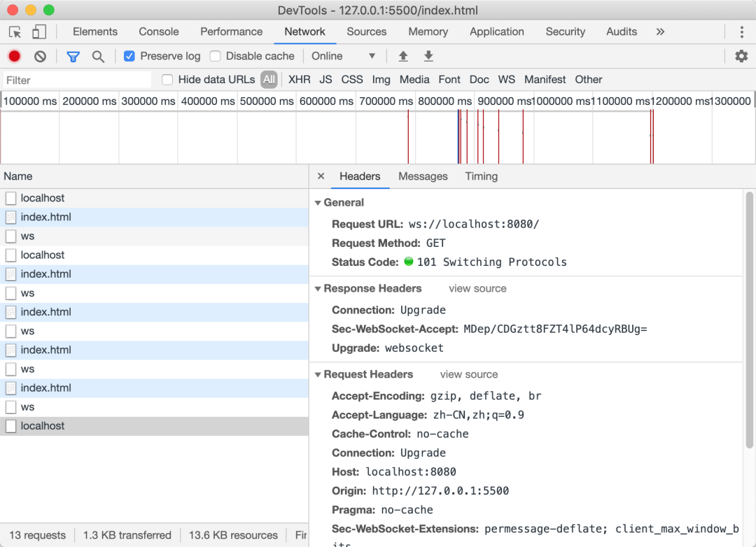The width and height of the screenshot is (756, 547).
Task: Click the Host localhost:8080 value
Action: point(411,472)
